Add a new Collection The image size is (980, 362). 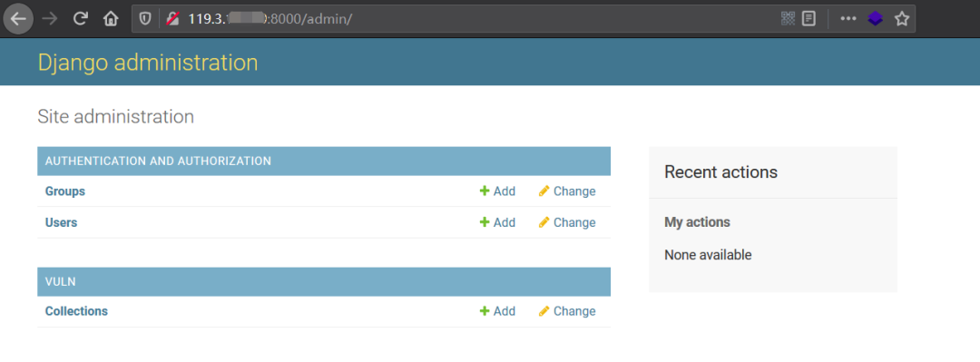pyautogui.click(x=497, y=311)
